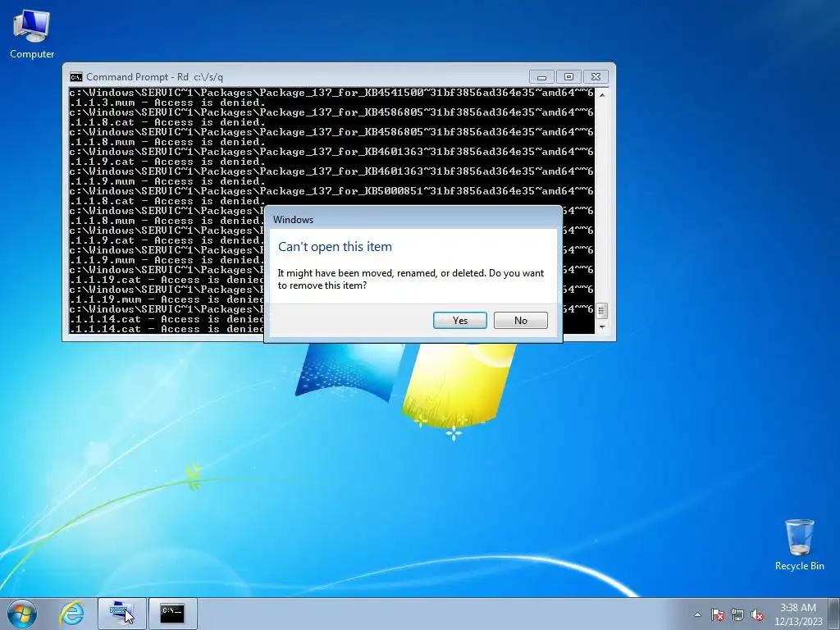Click the "Windows" dialog title
Image resolution: width=840 pixels, height=630 pixels.
[x=293, y=220]
